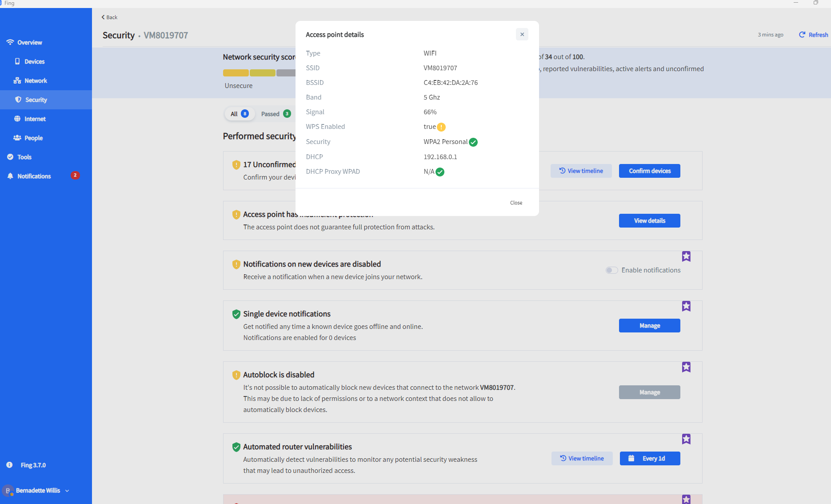Open the People page in sidebar

pyautogui.click(x=33, y=138)
